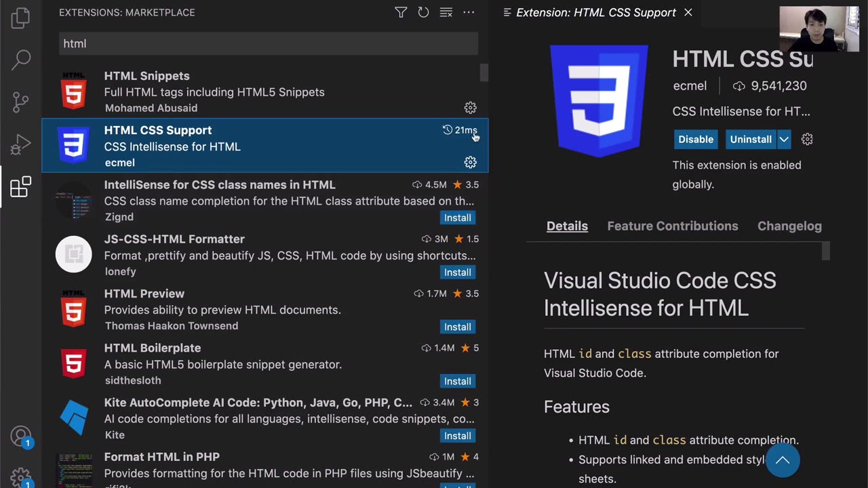
Task: Click publisher Mohamed Abusaid
Action: click(x=151, y=108)
